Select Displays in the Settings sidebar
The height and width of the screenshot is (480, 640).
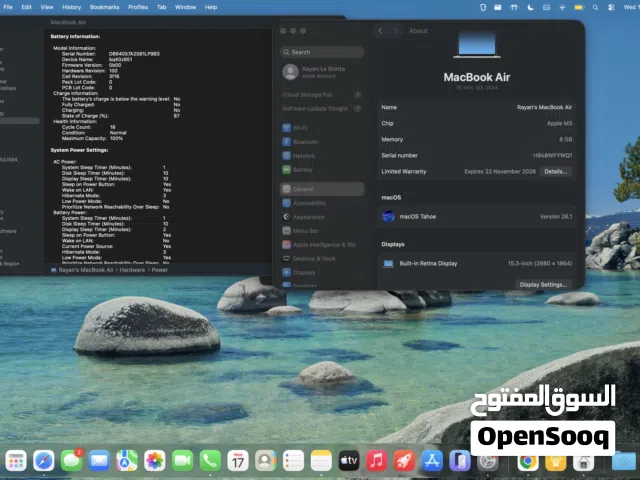point(322,272)
